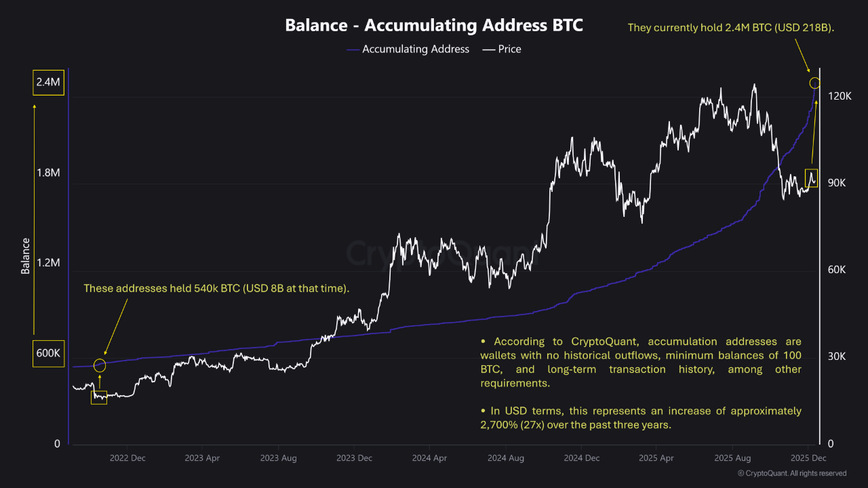The image size is (868, 488).
Task: Click the purple Accumulating Address legend line swatch
Action: click(352, 49)
